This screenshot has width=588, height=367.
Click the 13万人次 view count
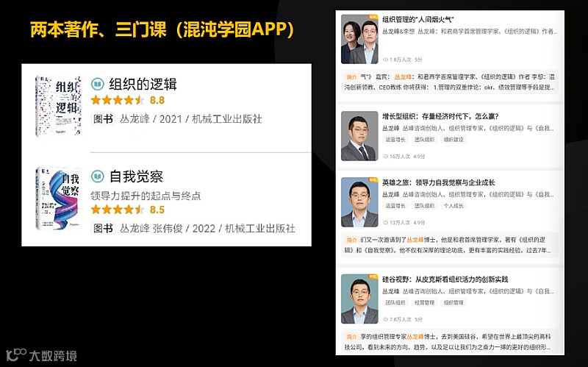tap(400, 223)
